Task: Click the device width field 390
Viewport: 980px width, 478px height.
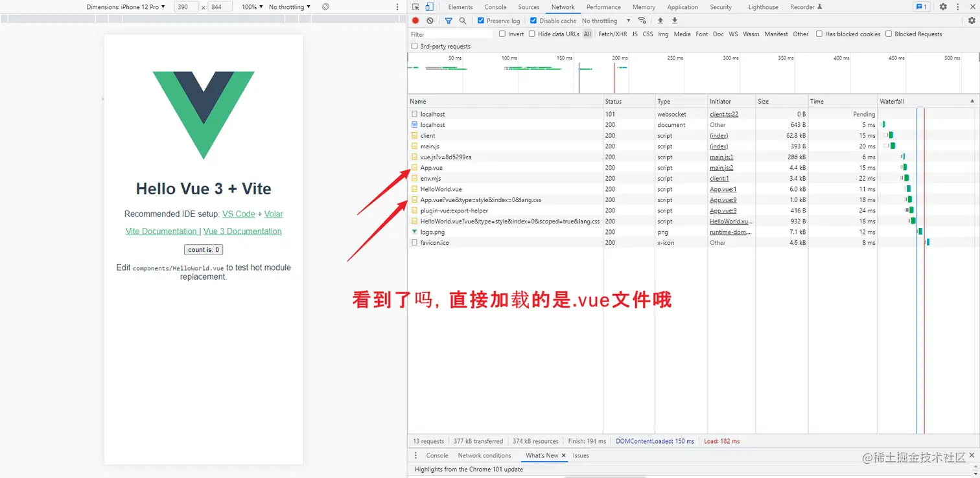Action: pos(186,6)
